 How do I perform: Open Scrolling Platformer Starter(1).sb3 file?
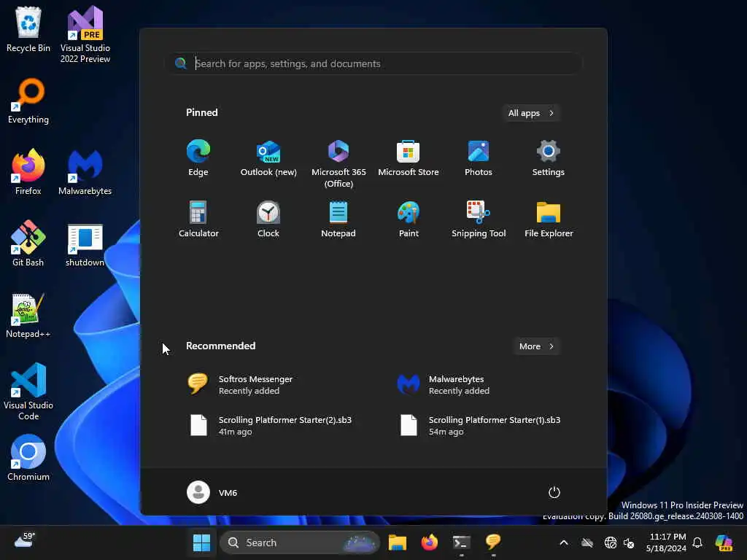[481, 425]
